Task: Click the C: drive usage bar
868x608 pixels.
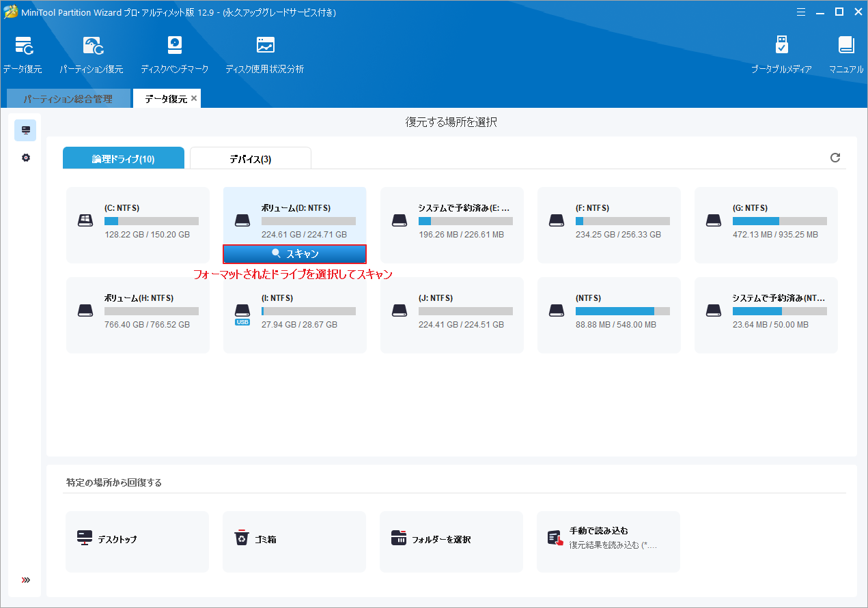Action: point(152,221)
